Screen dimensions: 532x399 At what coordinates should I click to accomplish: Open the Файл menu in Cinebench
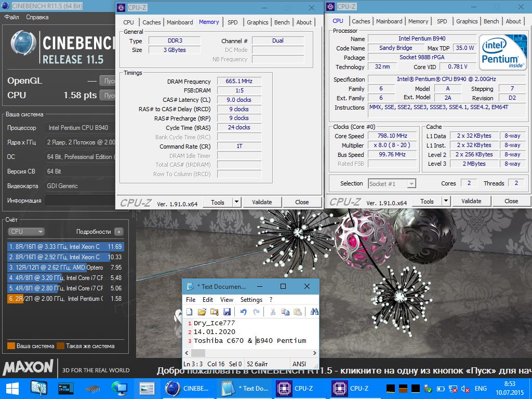(x=12, y=17)
